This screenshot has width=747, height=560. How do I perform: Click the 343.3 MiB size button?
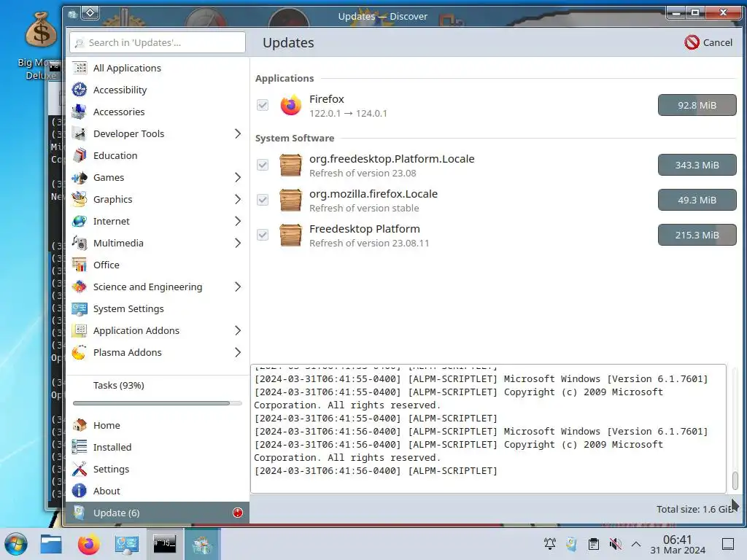tap(697, 166)
